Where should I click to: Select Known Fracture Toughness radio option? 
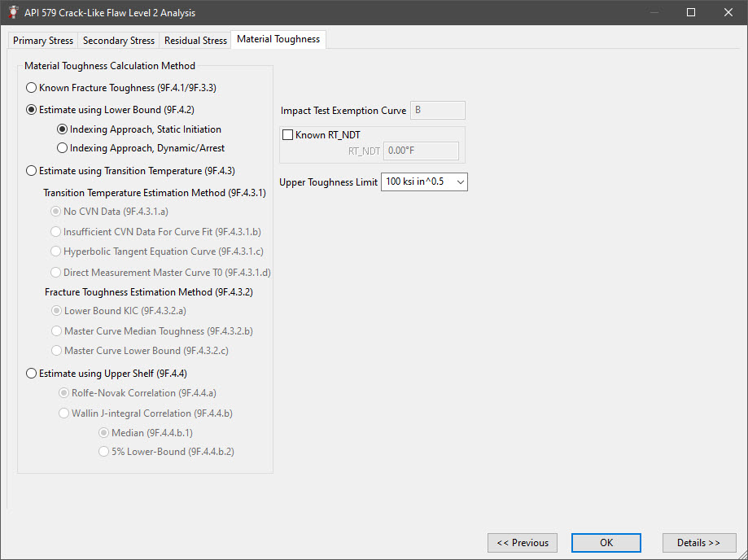[121, 88]
